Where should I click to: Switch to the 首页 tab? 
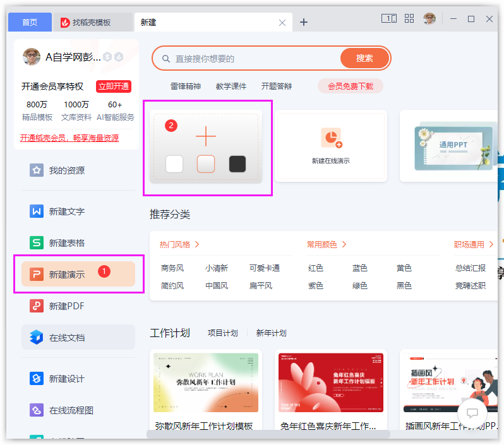coord(30,22)
